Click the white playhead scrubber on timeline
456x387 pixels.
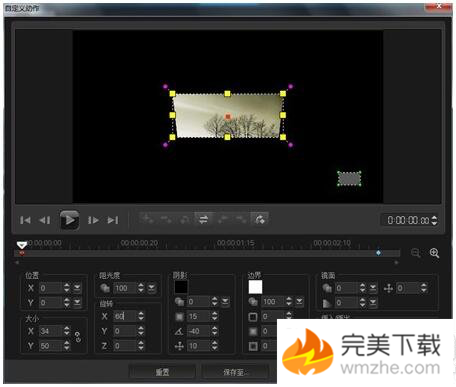click(x=22, y=245)
